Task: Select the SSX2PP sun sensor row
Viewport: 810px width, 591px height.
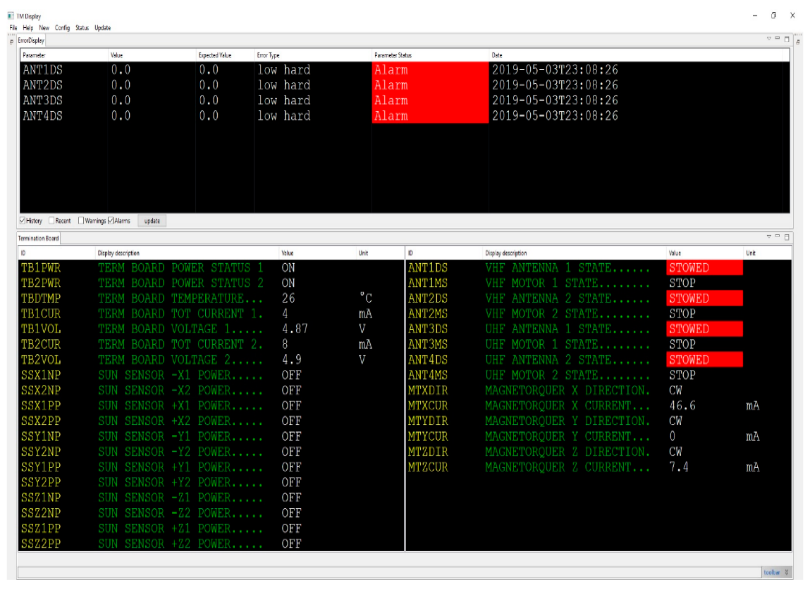Action: coord(211,421)
